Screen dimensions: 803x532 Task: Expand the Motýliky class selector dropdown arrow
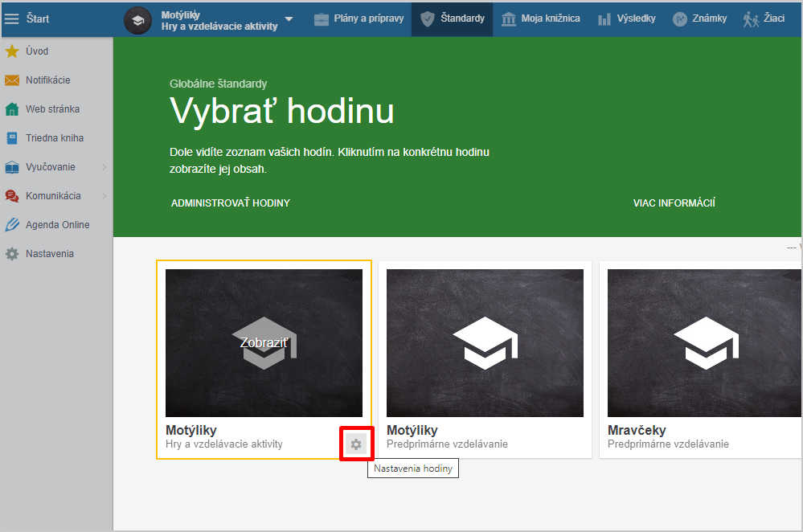289,19
